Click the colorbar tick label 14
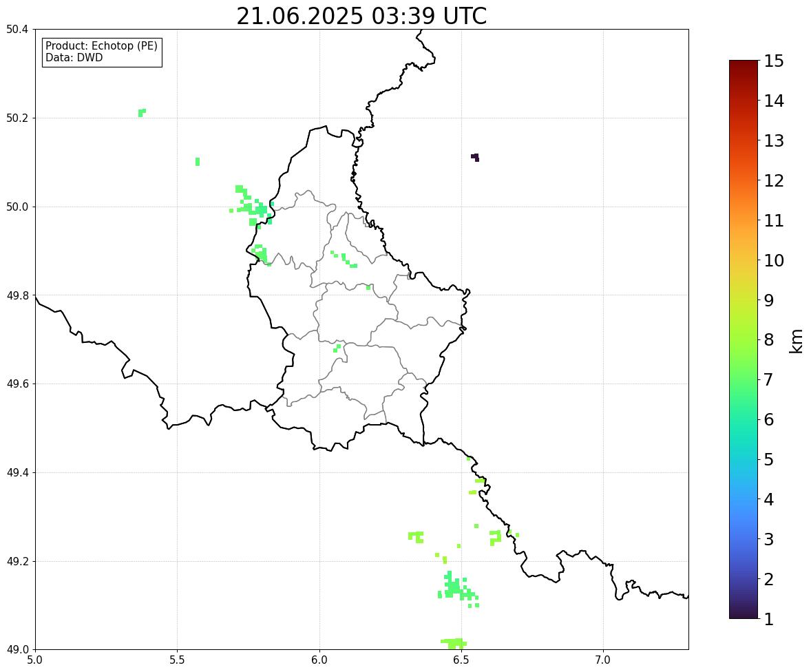This screenshot has height=672, width=811. click(x=774, y=101)
